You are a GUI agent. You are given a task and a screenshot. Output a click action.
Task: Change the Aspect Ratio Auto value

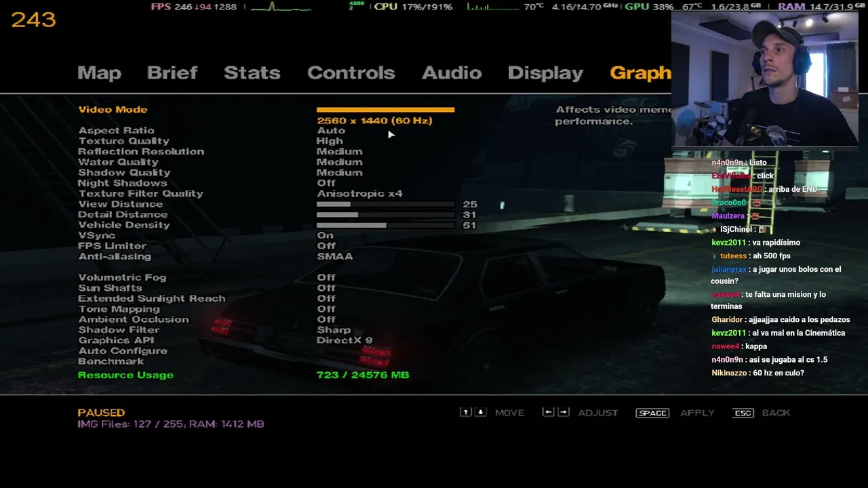(x=331, y=131)
